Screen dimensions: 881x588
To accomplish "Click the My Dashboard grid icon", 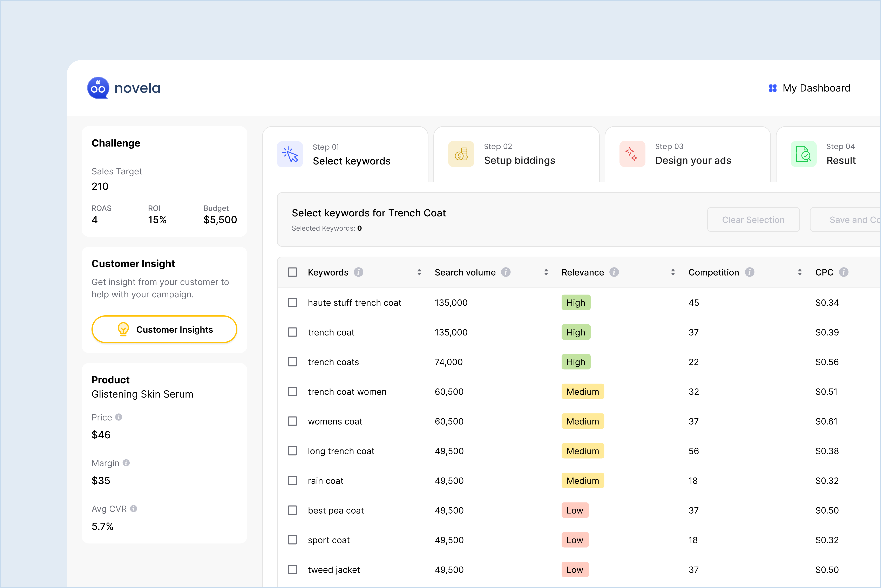I will (772, 88).
